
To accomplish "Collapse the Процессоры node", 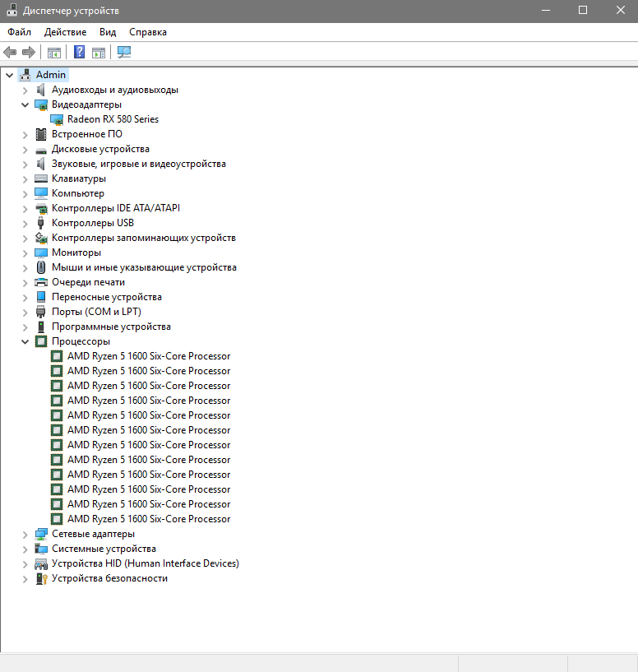I will click(x=25, y=342).
